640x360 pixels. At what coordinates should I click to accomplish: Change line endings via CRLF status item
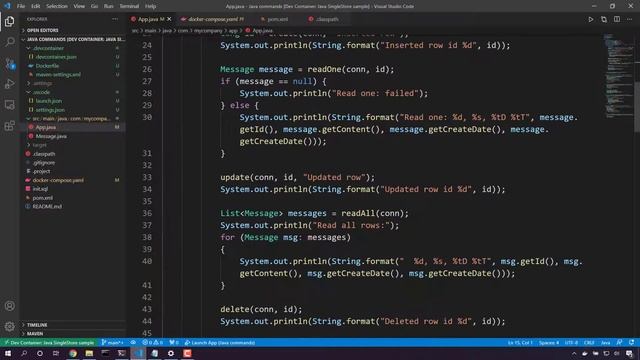pos(589,342)
